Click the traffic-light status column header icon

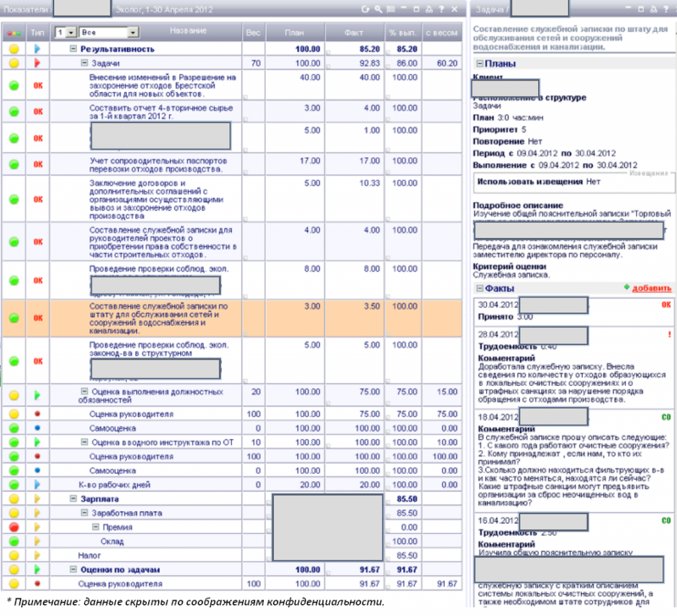pos(14,33)
